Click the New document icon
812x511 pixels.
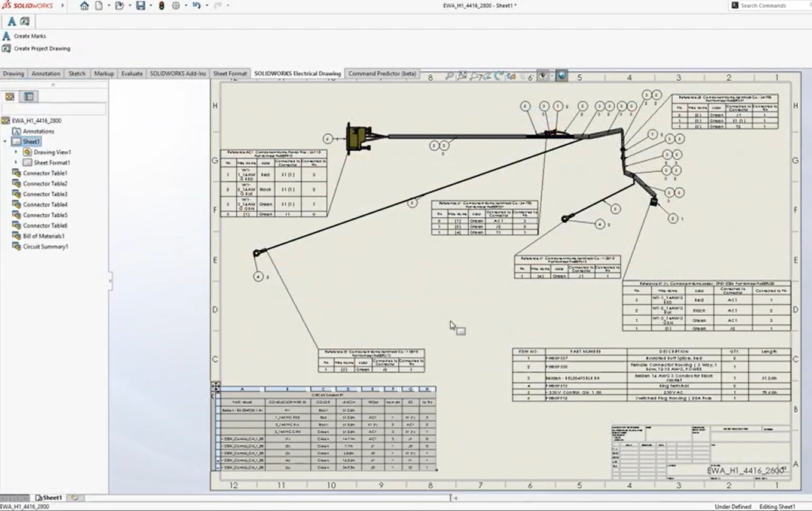click(99, 6)
